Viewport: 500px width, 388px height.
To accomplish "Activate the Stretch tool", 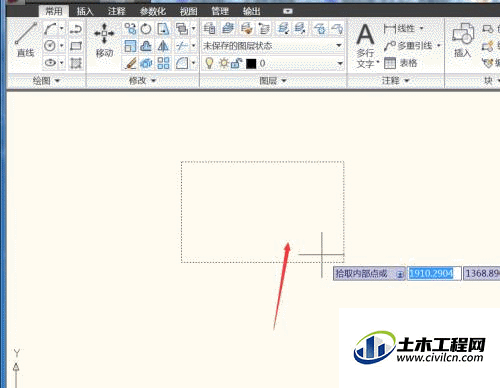I will click(163, 29).
